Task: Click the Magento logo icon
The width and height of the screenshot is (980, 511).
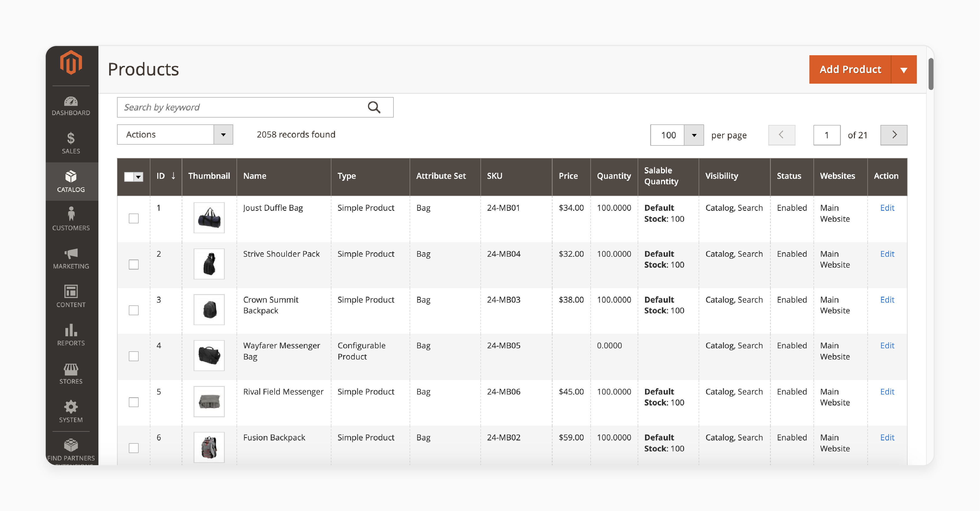Action: tap(71, 63)
